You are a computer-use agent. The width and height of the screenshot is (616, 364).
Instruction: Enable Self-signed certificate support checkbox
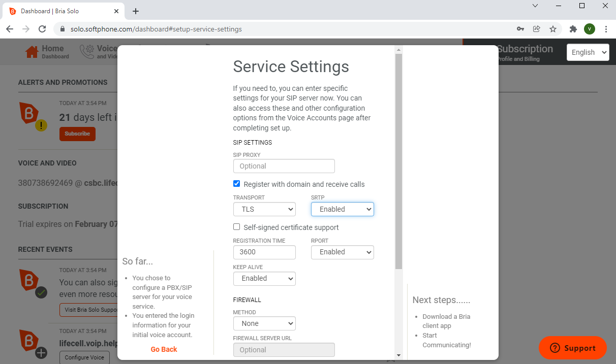[236, 227]
